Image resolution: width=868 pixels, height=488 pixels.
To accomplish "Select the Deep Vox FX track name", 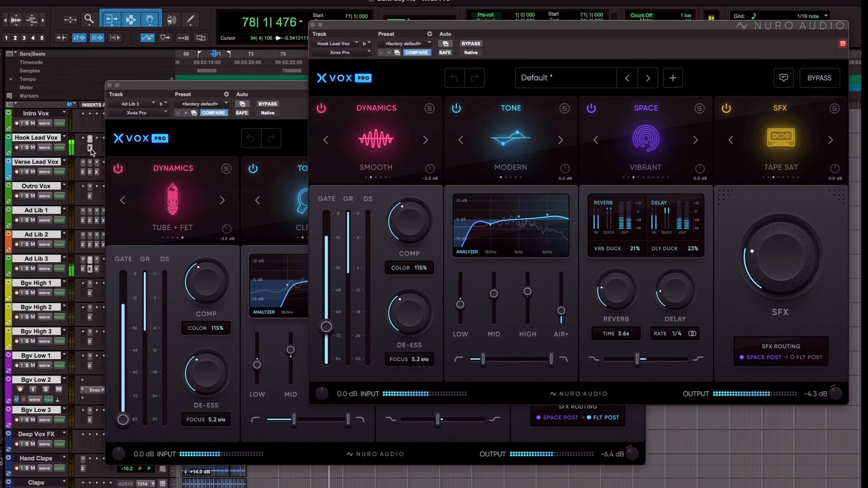I will click(x=36, y=434).
